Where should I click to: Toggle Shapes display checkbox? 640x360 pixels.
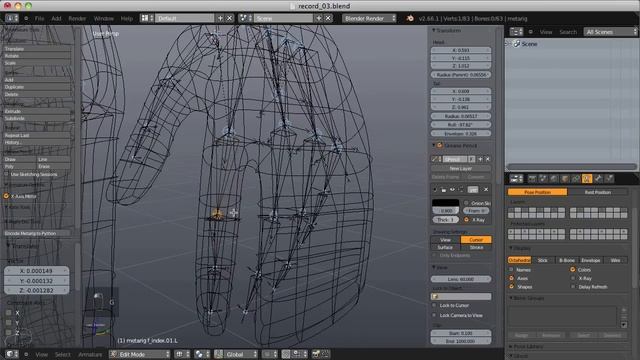pos(511,287)
